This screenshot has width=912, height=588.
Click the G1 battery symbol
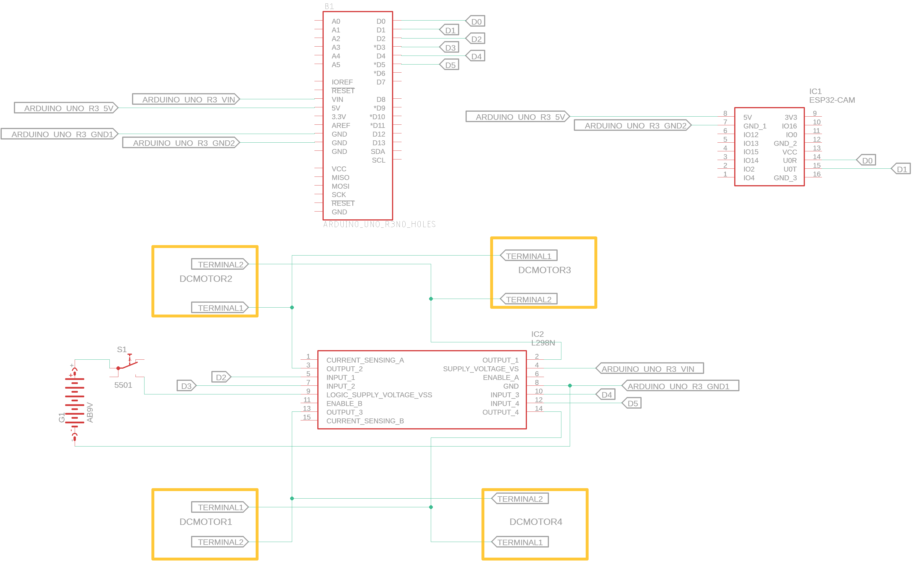click(x=74, y=403)
